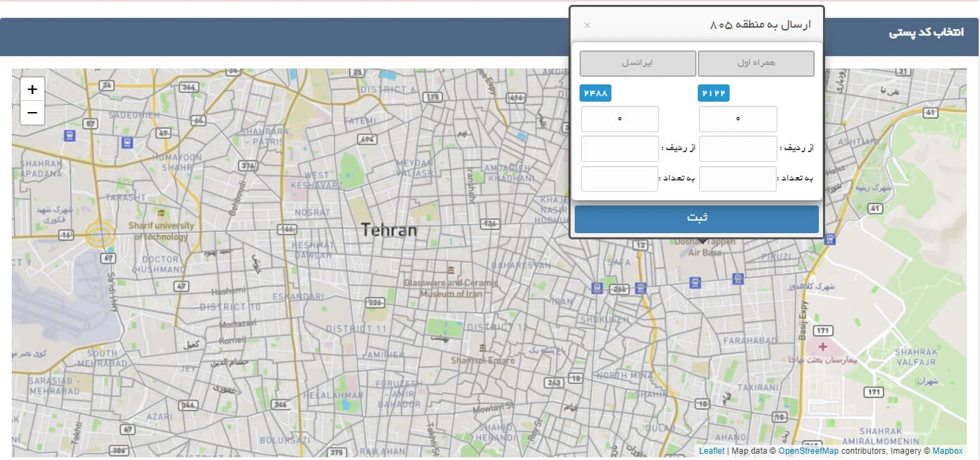Click the blue ۲۴۸۸ count badge
980x460 pixels.
(595, 93)
